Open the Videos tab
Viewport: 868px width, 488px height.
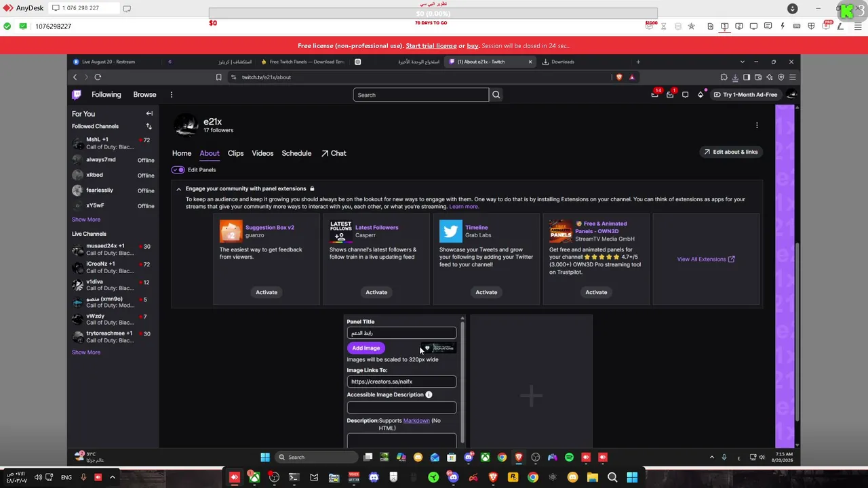click(262, 153)
